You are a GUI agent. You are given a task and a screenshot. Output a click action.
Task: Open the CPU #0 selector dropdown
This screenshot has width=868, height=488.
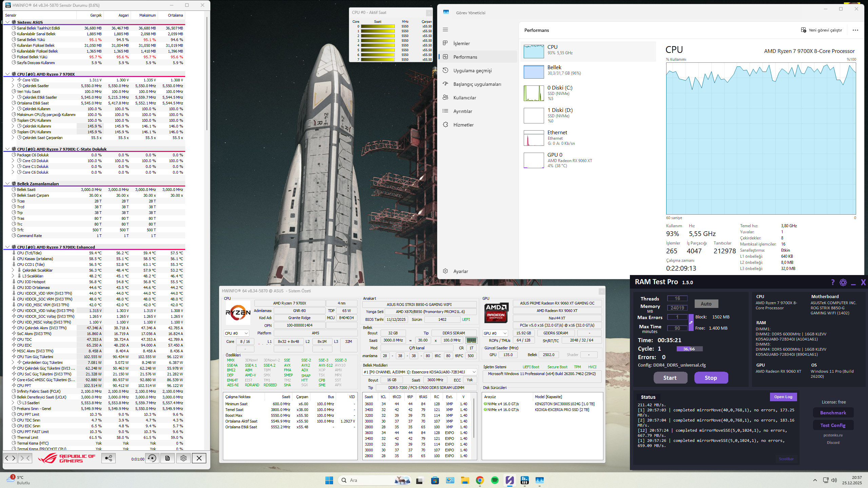point(236,333)
